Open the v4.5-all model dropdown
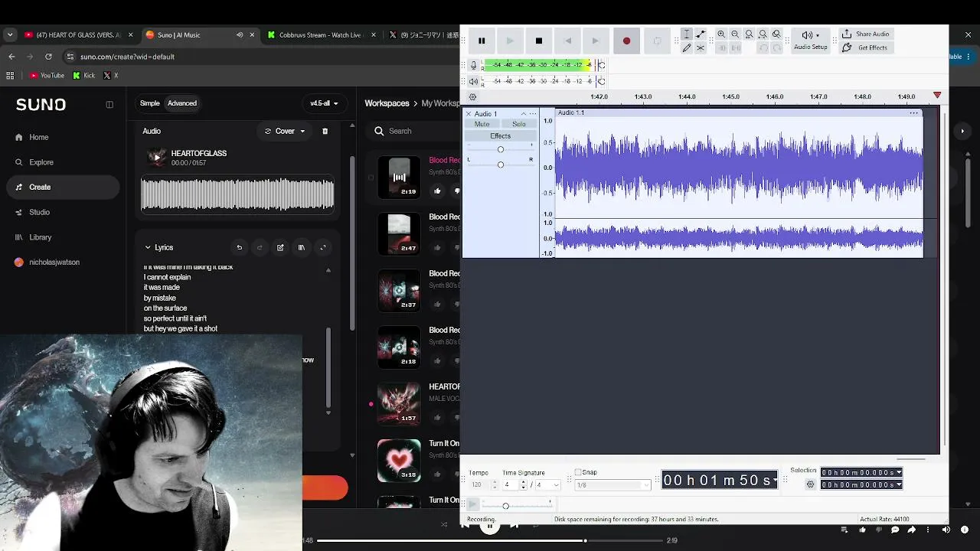 coord(324,103)
